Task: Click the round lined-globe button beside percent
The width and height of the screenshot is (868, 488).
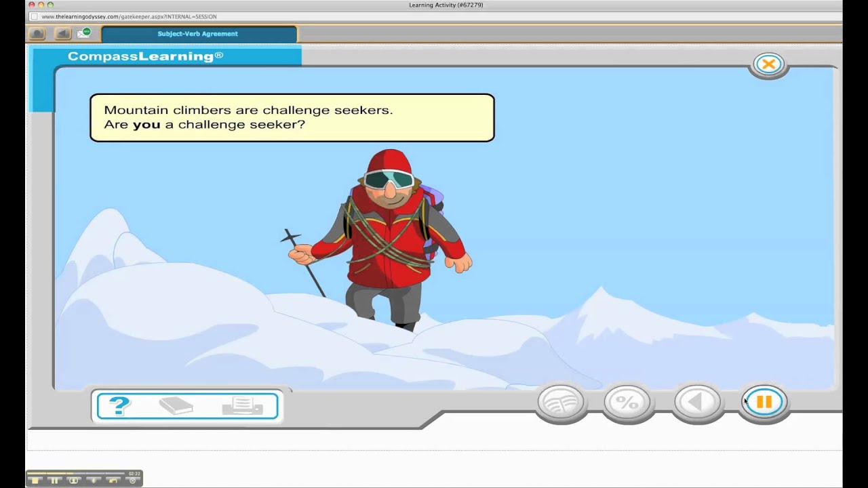Action: [x=561, y=402]
